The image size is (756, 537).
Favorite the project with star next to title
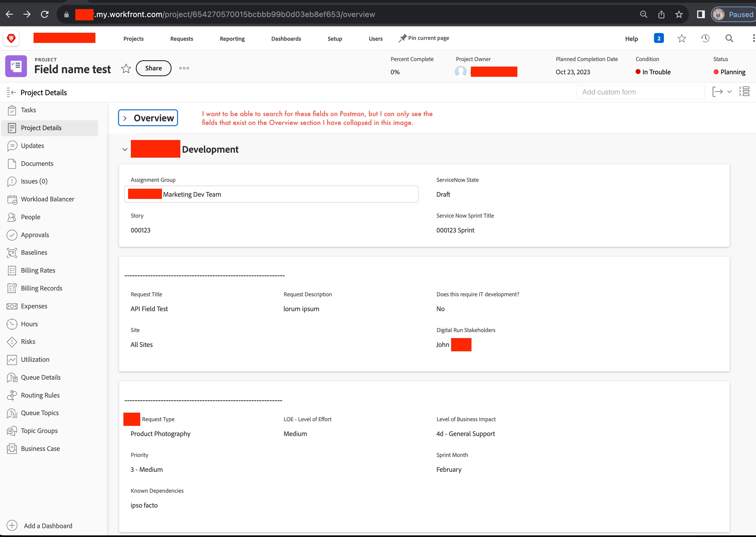click(x=126, y=69)
